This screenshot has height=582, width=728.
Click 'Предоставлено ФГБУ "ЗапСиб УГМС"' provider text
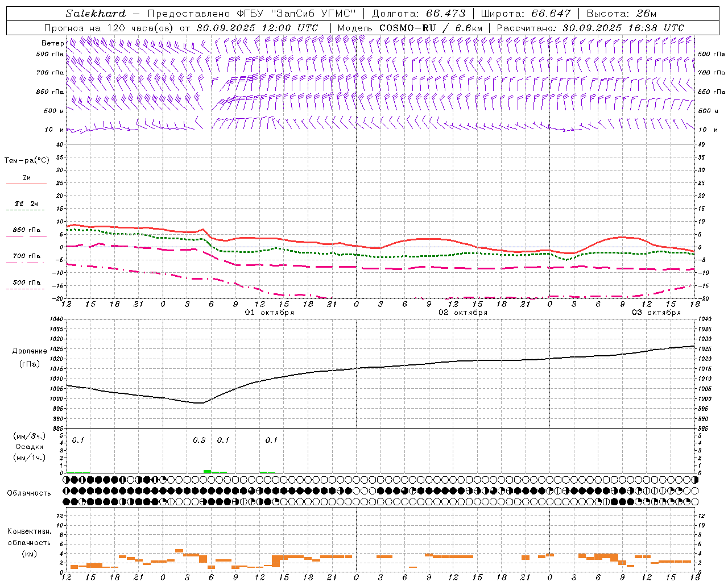tap(251, 14)
